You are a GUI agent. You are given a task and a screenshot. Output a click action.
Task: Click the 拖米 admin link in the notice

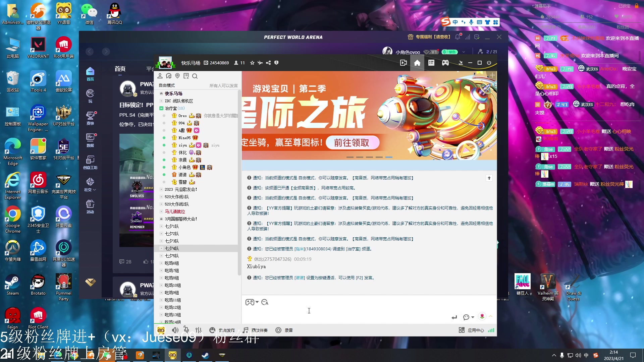pos(300,249)
